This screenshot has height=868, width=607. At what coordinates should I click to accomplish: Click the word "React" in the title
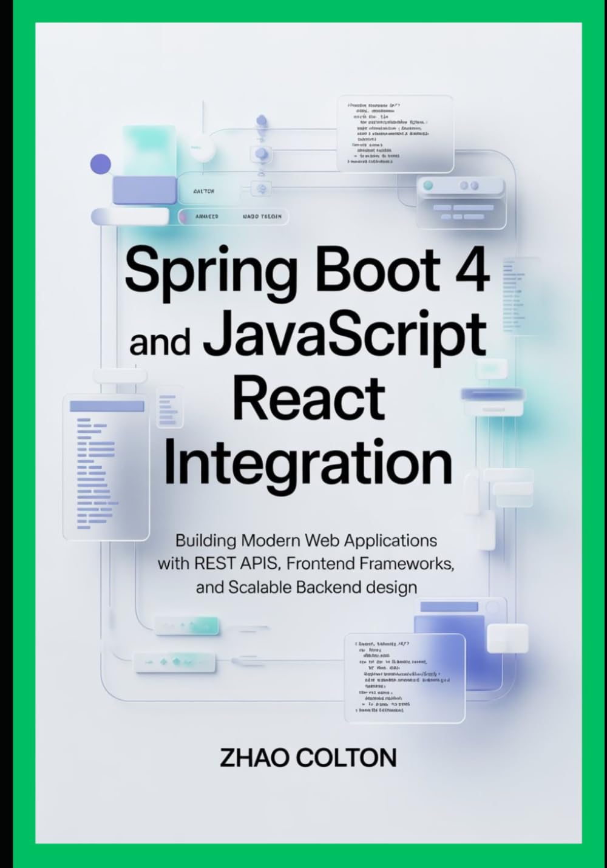pos(308,398)
